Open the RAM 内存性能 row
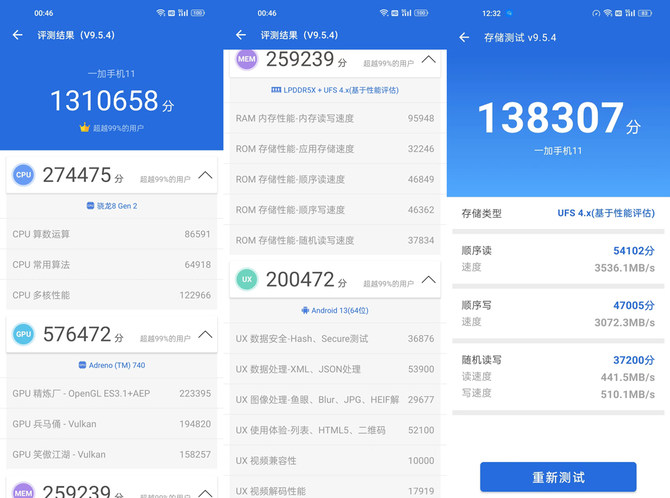This screenshot has height=498, width=670. tap(334, 118)
